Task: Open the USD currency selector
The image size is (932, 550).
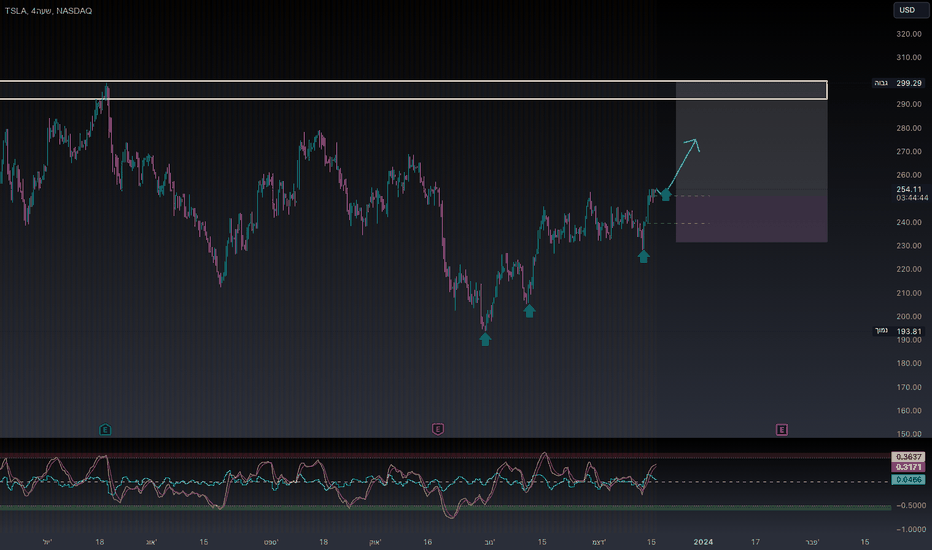Action: 910,10
